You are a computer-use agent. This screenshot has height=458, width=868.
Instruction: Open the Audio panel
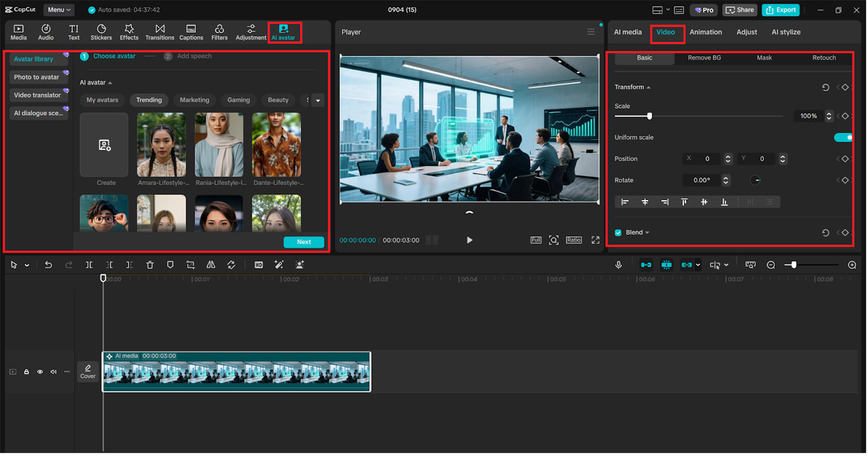[x=46, y=32]
